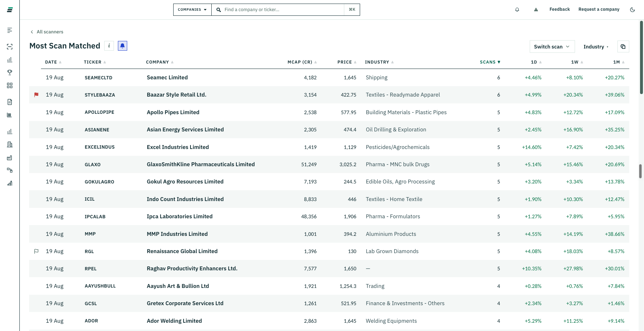
Task: Open the linked-boxes flow icon in sidebar
Action: pyautogui.click(x=10, y=170)
